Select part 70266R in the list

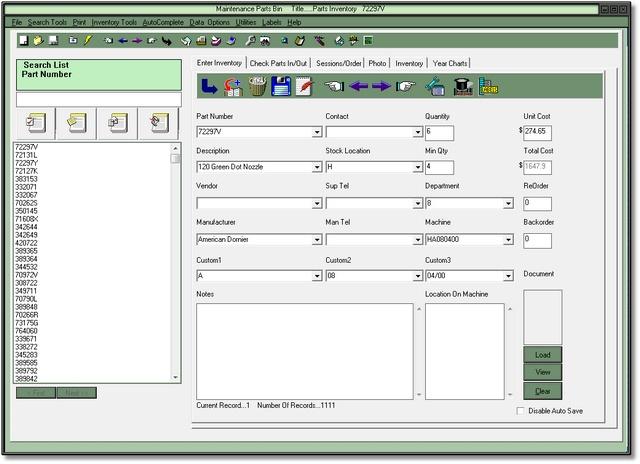click(x=27, y=315)
